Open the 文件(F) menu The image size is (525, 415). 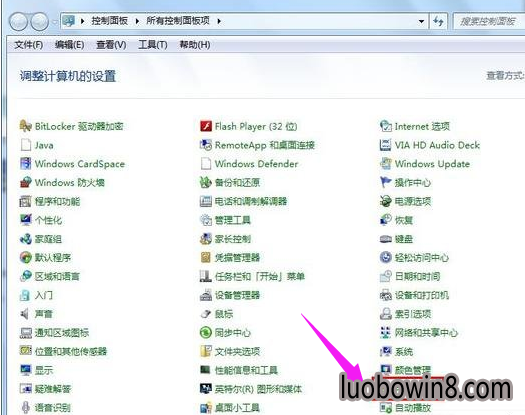pos(28,45)
